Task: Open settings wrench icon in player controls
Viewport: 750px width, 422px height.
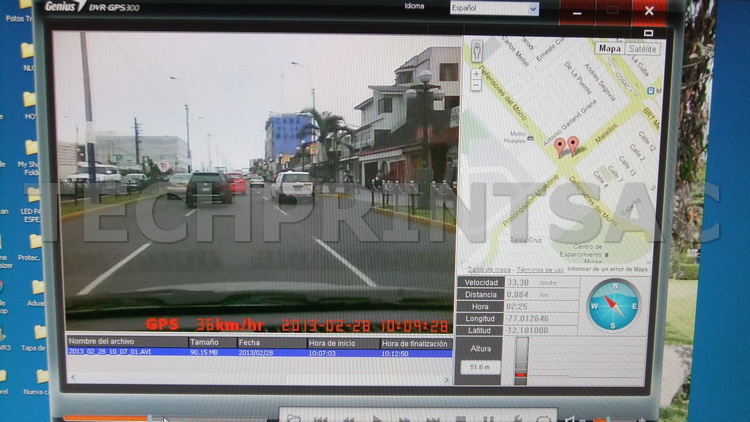Action: tap(517, 420)
